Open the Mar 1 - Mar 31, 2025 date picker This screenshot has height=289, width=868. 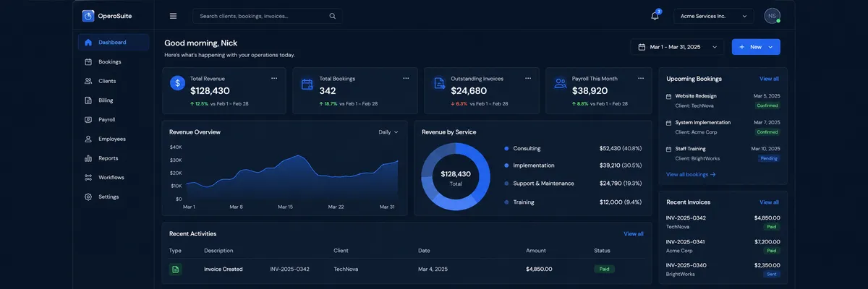[677, 47]
